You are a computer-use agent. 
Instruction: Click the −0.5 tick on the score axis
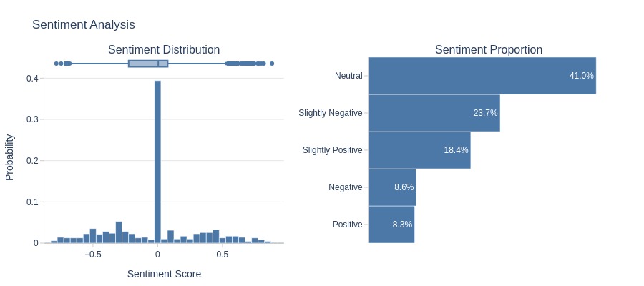tap(92, 255)
